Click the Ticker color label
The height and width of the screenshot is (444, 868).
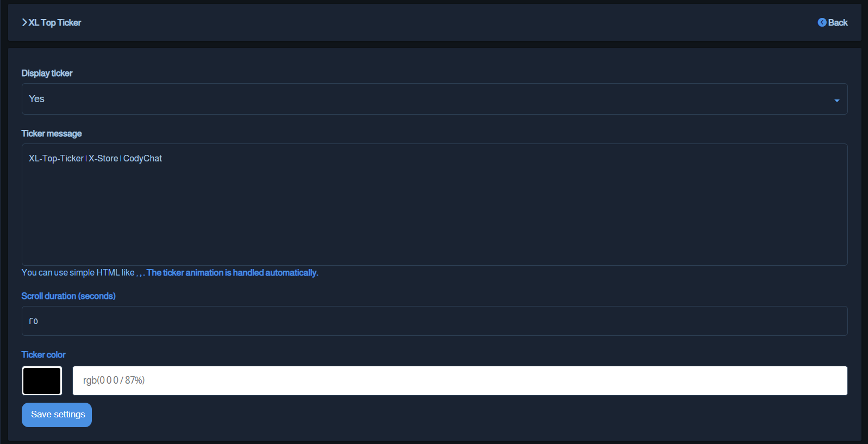[43, 355]
